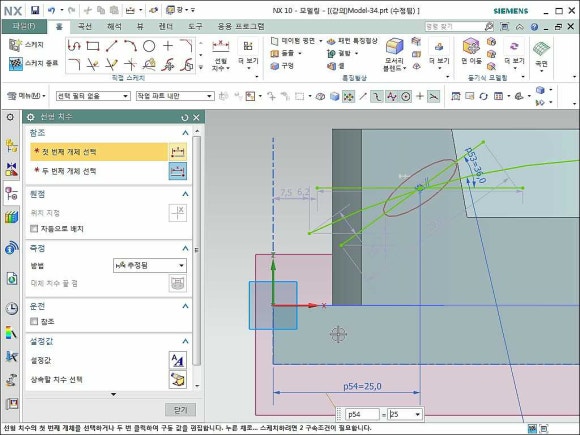The height and width of the screenshot is (435, 580).
Task: Switch to the 응용 프로그램 ribbon tab
Action: tap(241, 27)
